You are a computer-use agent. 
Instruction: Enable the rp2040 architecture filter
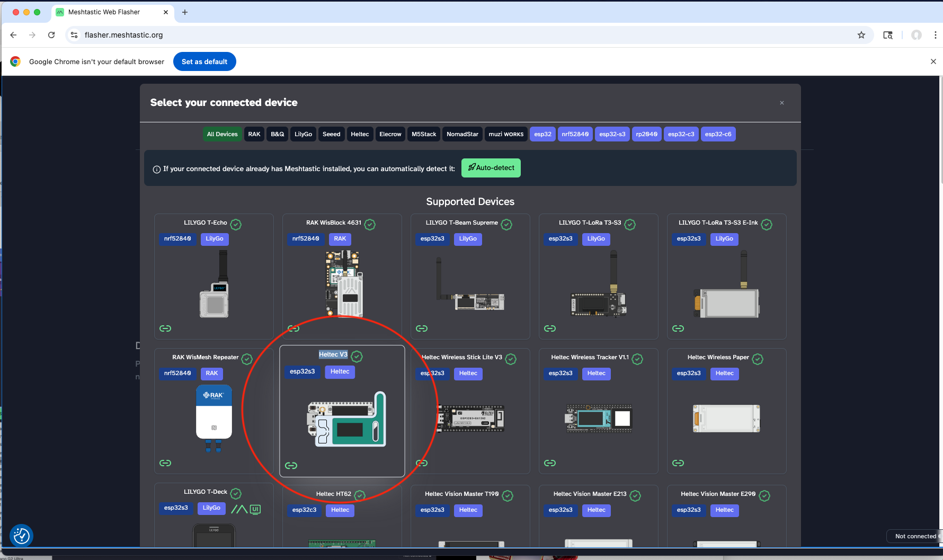(646, 135)
